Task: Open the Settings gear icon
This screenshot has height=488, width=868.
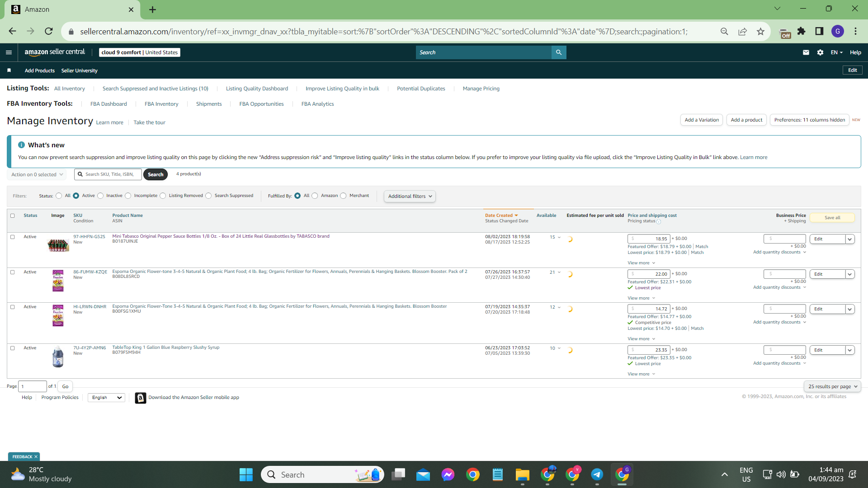Action: [x=821, y=52]
